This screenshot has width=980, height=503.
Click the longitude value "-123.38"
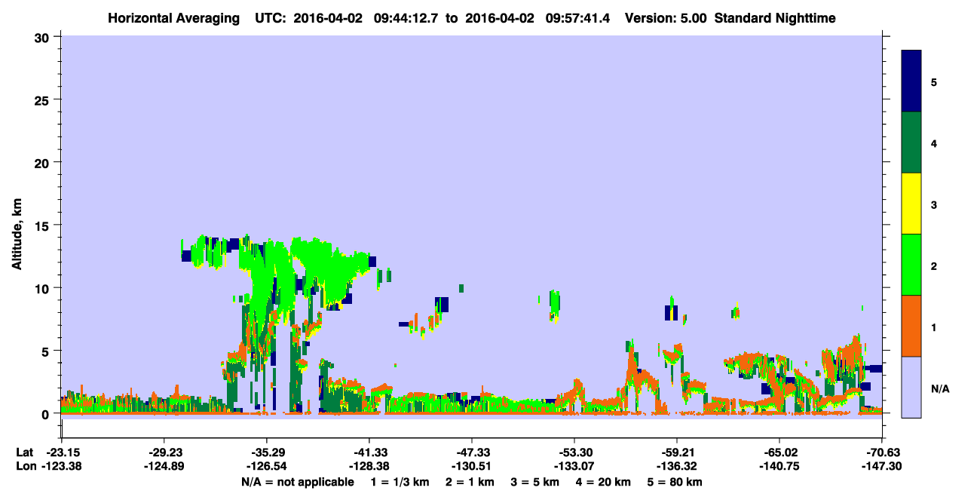coord(61,467)
